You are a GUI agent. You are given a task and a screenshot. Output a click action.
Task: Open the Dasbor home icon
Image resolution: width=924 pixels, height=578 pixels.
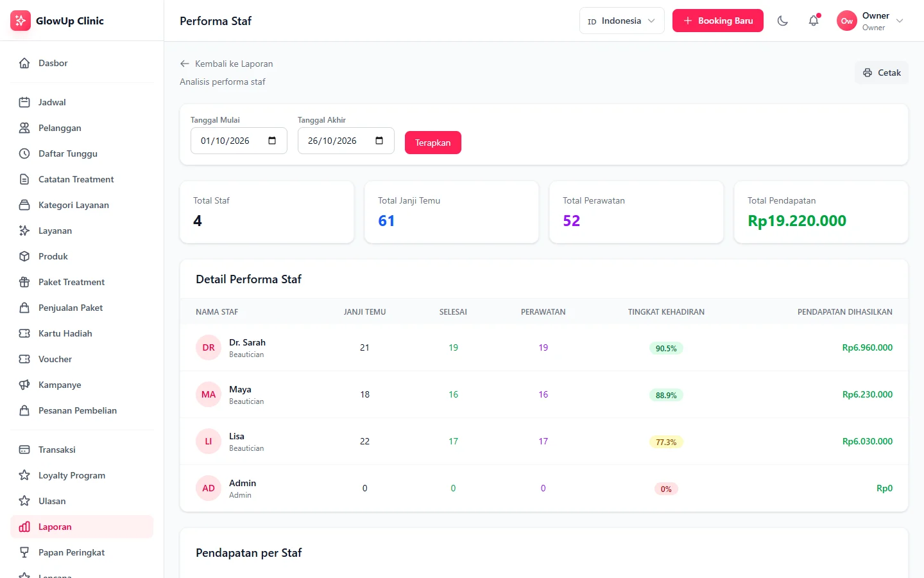point(24,63)
